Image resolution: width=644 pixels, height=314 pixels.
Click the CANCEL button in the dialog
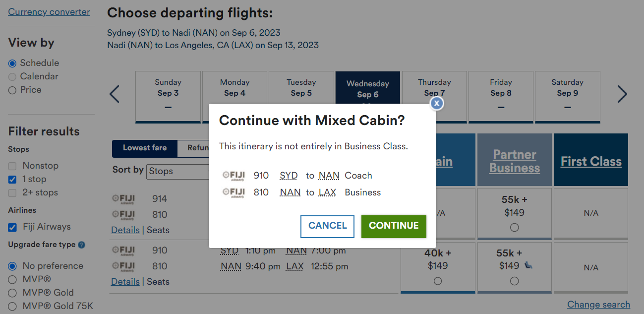327,226
